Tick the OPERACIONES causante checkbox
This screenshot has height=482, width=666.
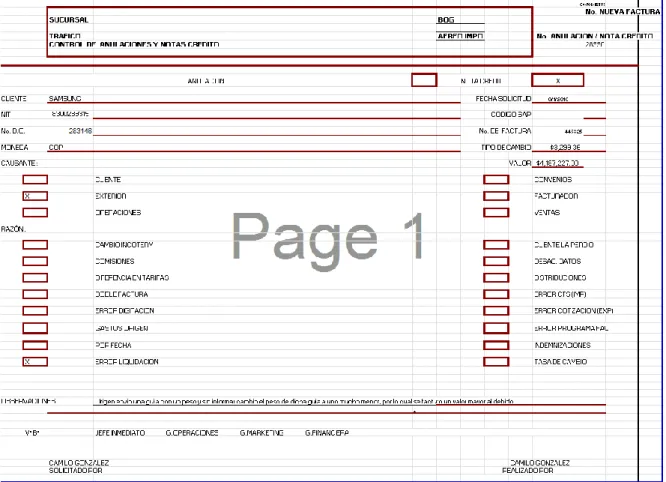[35, 212]
